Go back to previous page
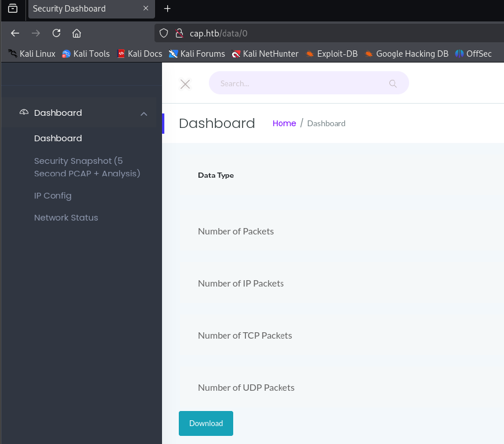504x444 pixels. click(x=15, y=33)
